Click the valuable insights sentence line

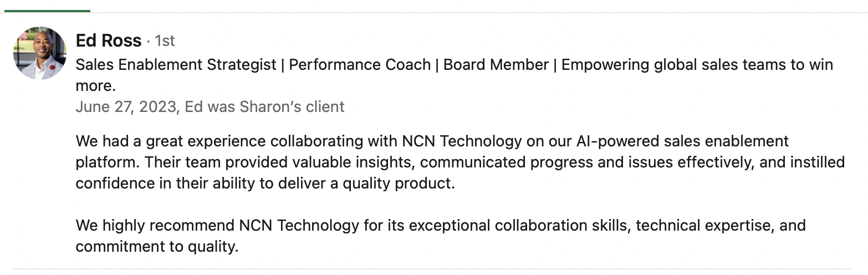(460, 162)
